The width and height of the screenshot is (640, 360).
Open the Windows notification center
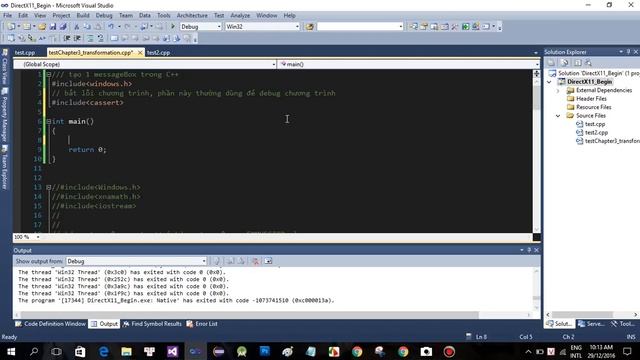(628, 351)
